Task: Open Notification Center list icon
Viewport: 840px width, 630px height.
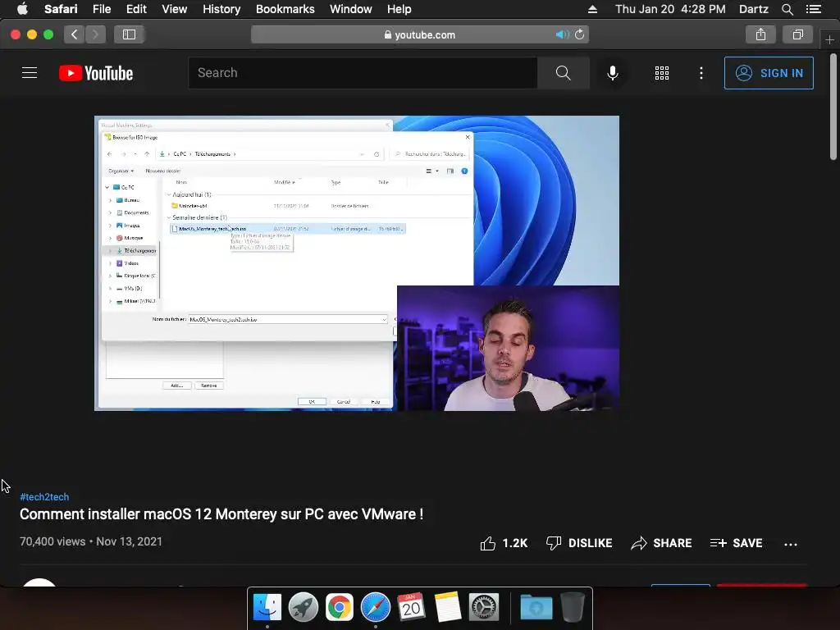Action: 814,8
